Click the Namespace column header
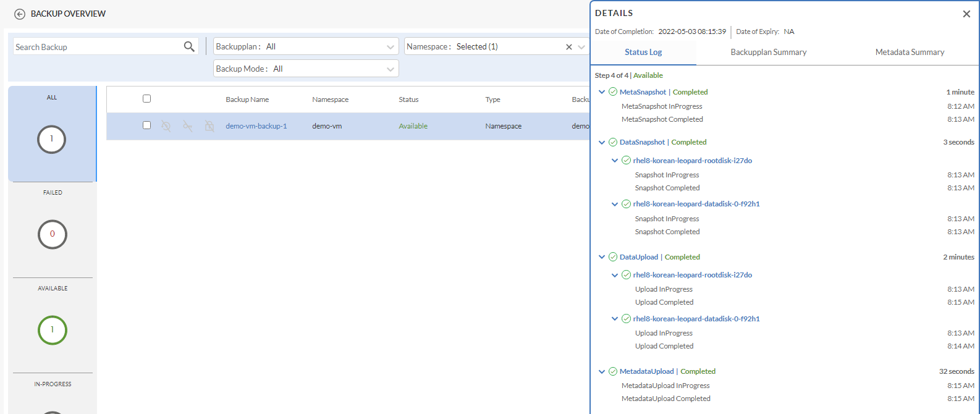The image size is (980, 414). coord(331,99)
